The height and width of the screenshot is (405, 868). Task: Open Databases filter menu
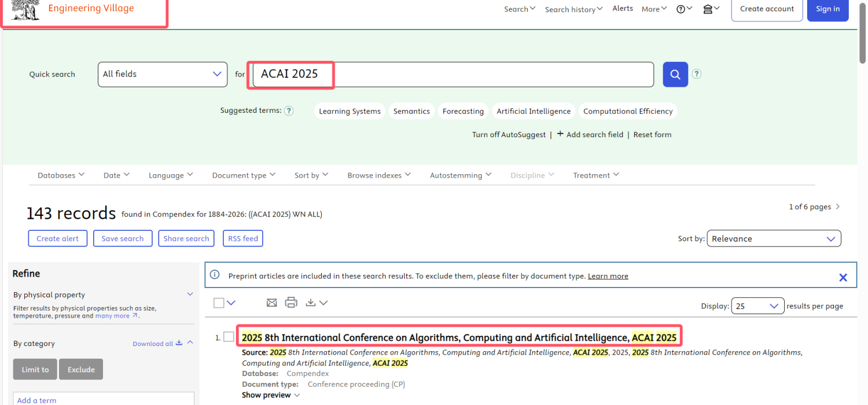pyautogui.click(x=61, y=175)
